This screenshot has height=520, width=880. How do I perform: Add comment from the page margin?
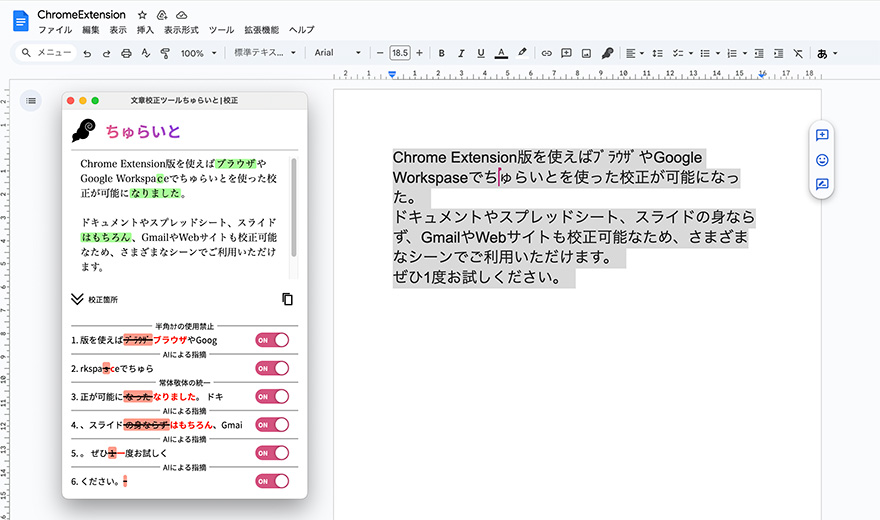[822, 135]
